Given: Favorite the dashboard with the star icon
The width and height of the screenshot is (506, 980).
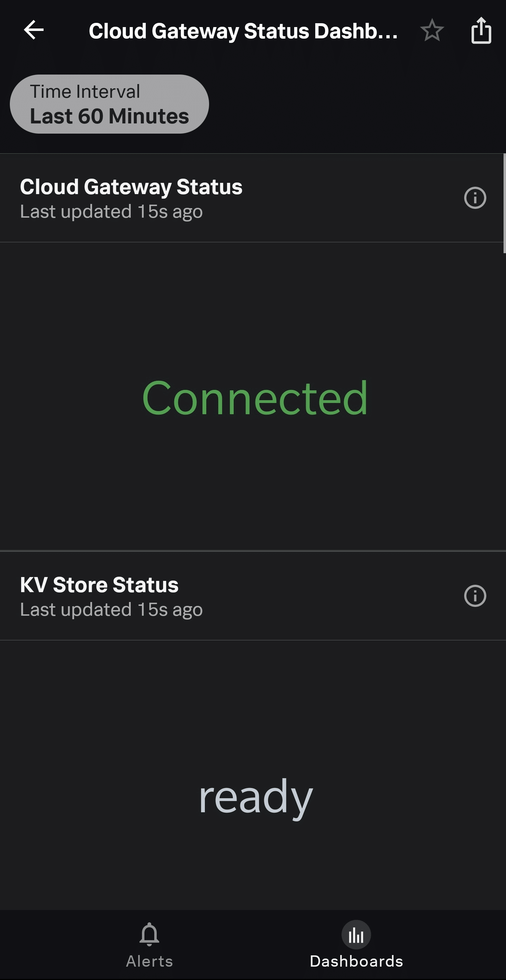Looking at the screenshot, I should point(432,30).
